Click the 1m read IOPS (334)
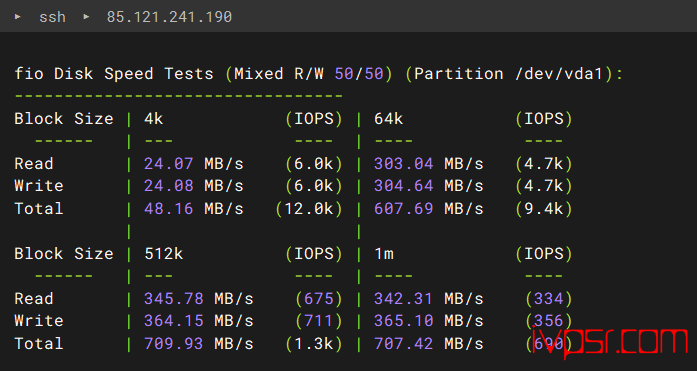This screenshot has width=697, height=371. tap(549, 299)
